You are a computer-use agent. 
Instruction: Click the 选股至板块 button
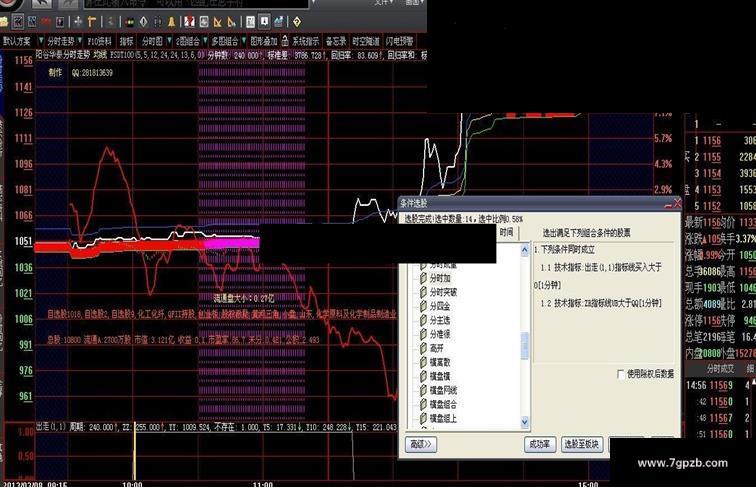[581, 445]
